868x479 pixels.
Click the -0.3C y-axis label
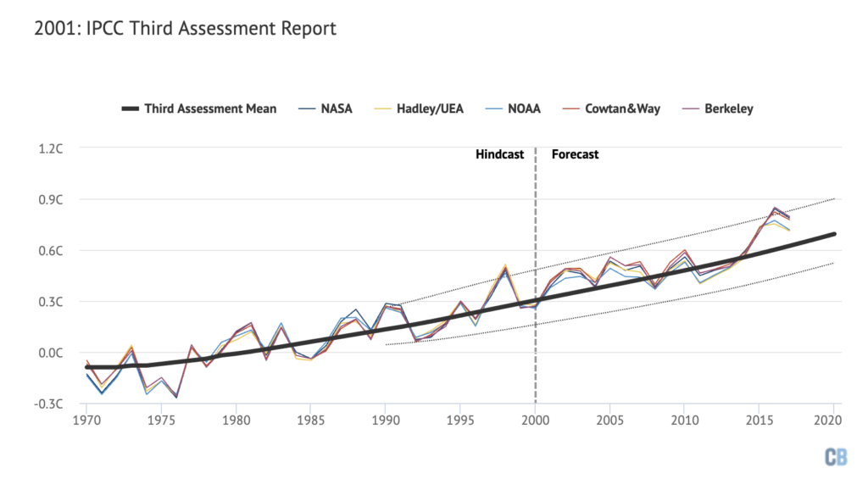48,404
